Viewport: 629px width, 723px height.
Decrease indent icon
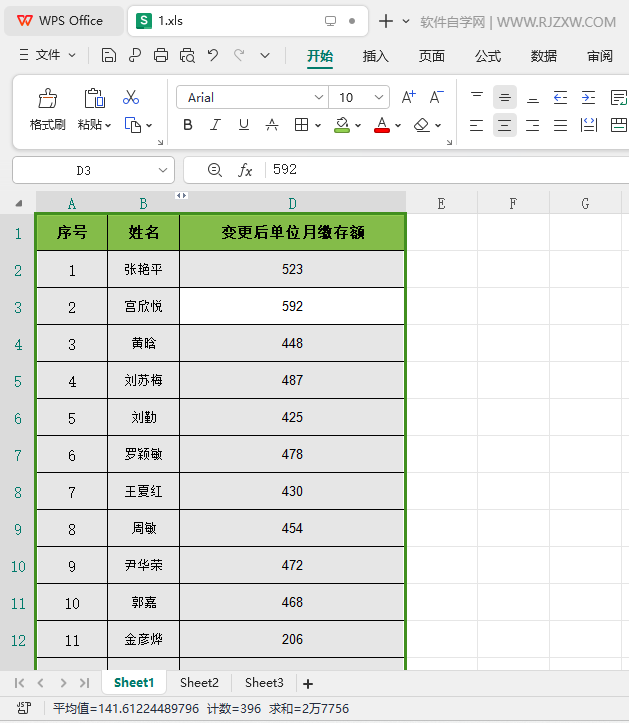point(560,97)
